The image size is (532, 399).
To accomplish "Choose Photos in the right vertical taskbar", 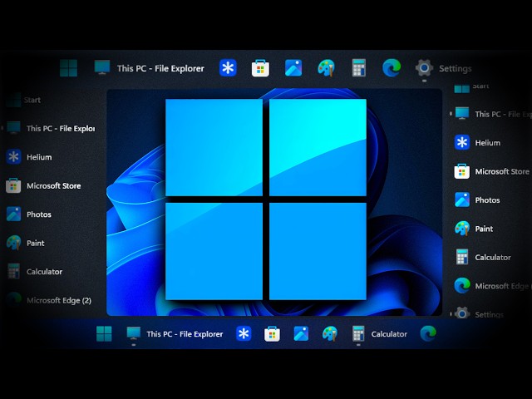I will [x=477, y=199].
